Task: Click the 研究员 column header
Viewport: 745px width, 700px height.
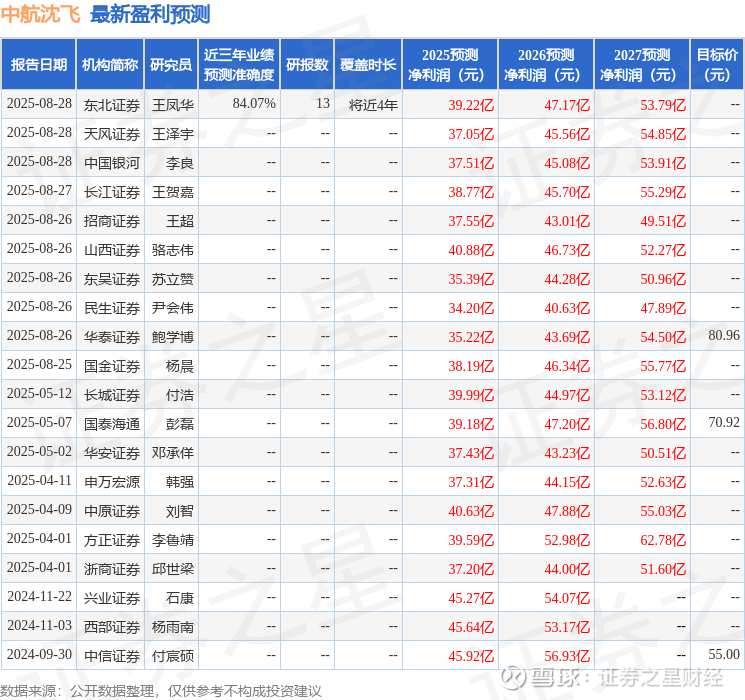Action: pyautogui.click(x=171, y=65)
